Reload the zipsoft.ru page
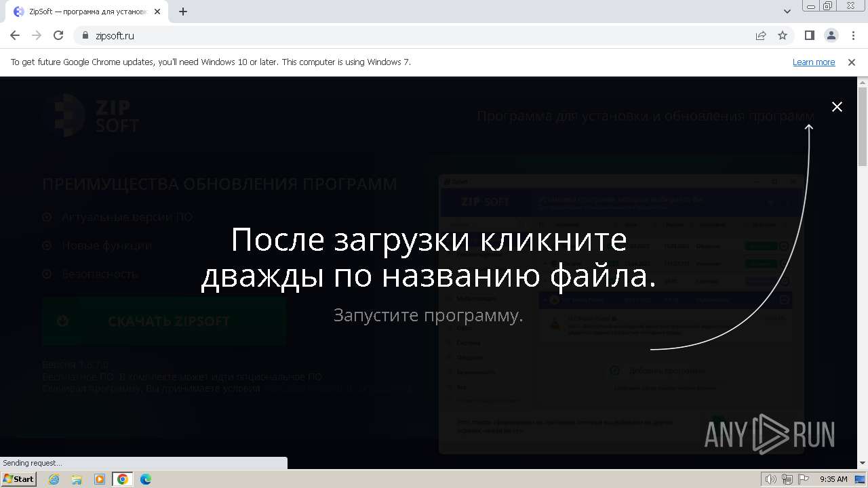 [58, 35]
